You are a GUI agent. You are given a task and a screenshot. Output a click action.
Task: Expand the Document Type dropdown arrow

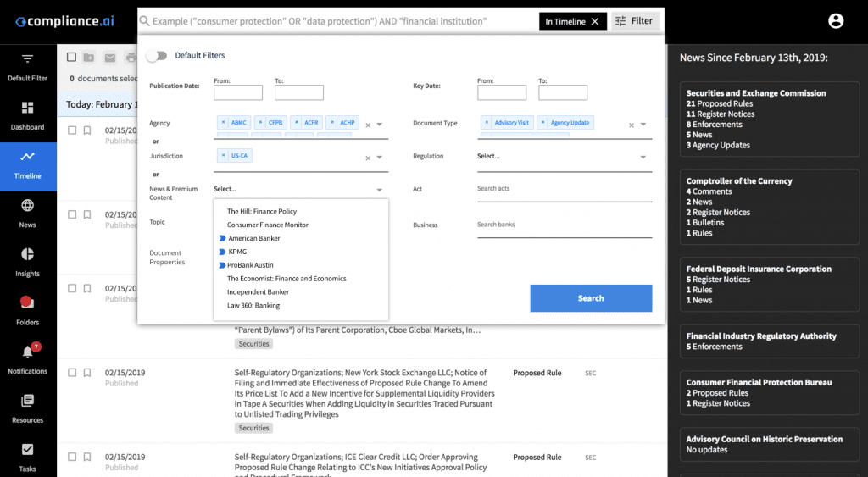[643, 125]
